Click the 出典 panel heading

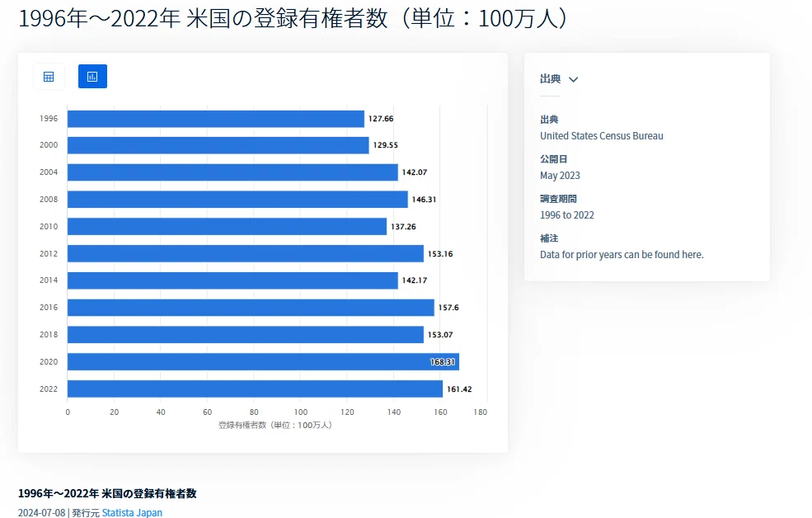point(550,79)
